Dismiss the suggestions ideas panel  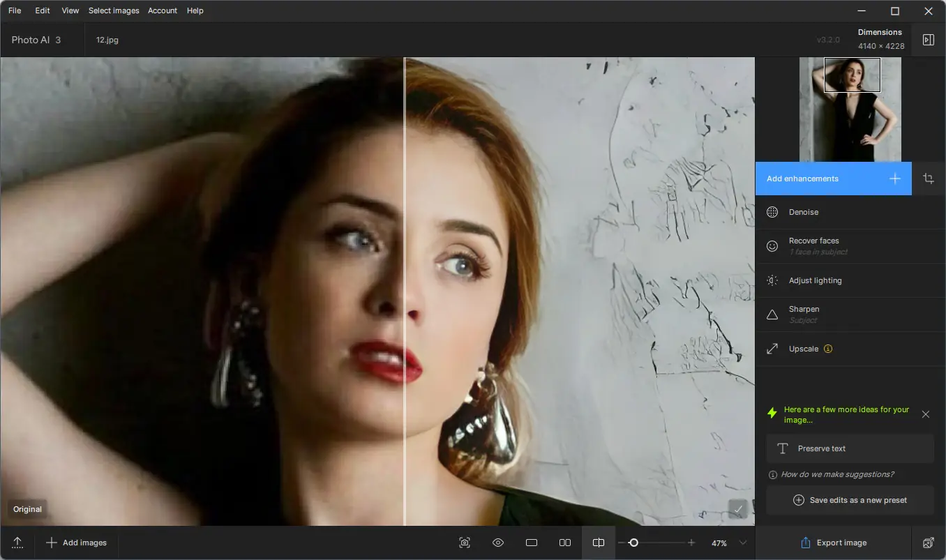[x=926, y=414]
